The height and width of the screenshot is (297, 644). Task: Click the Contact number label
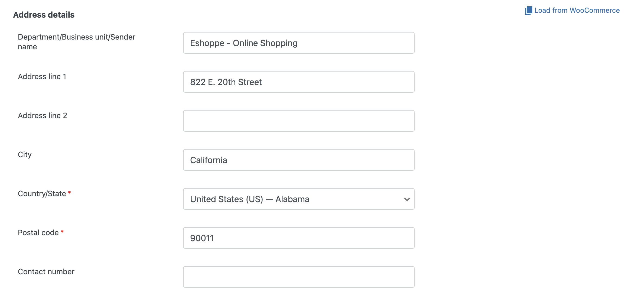click(46, 271)
